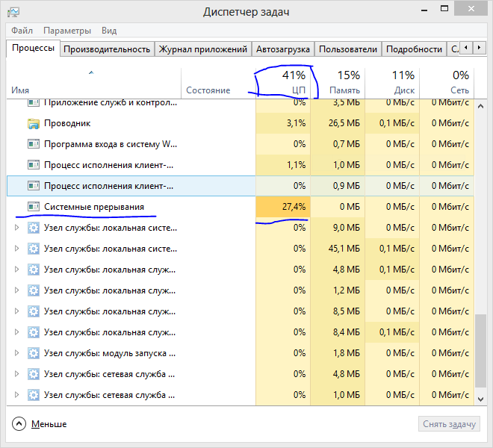Expand the сетевая служба node using 1,0 МБ

[x=16, y=395]
